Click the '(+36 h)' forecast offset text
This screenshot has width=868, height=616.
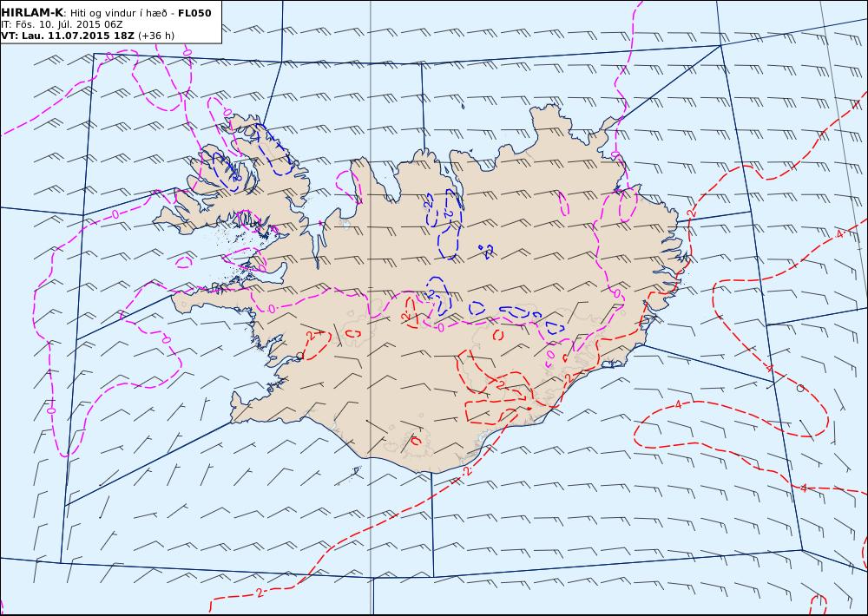click(x=156, y=36)
